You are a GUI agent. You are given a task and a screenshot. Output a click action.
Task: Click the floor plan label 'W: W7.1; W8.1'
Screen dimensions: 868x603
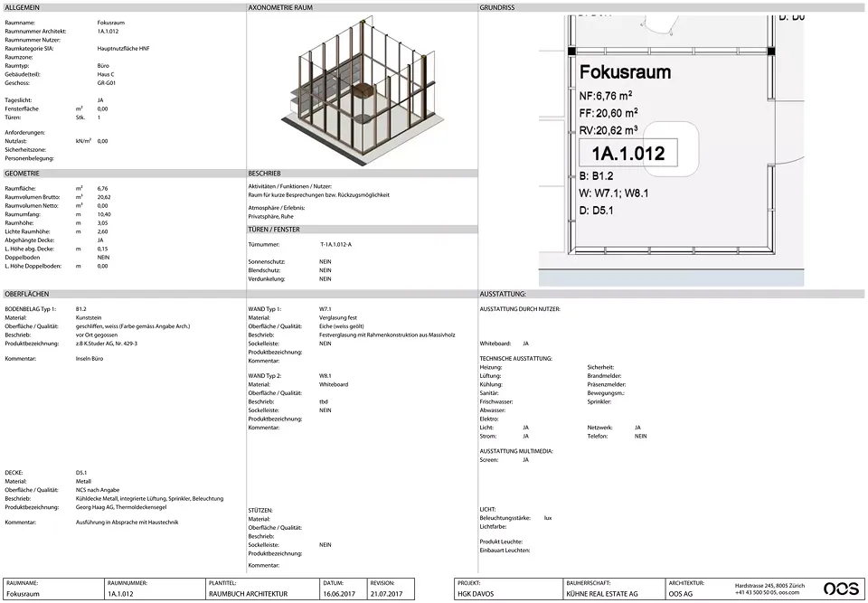[x=613, y=193]
